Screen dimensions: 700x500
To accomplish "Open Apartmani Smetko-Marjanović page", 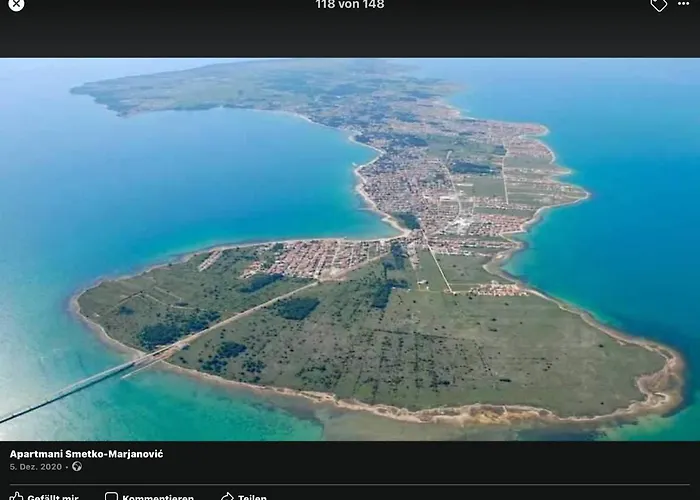I will pos(86,454).
